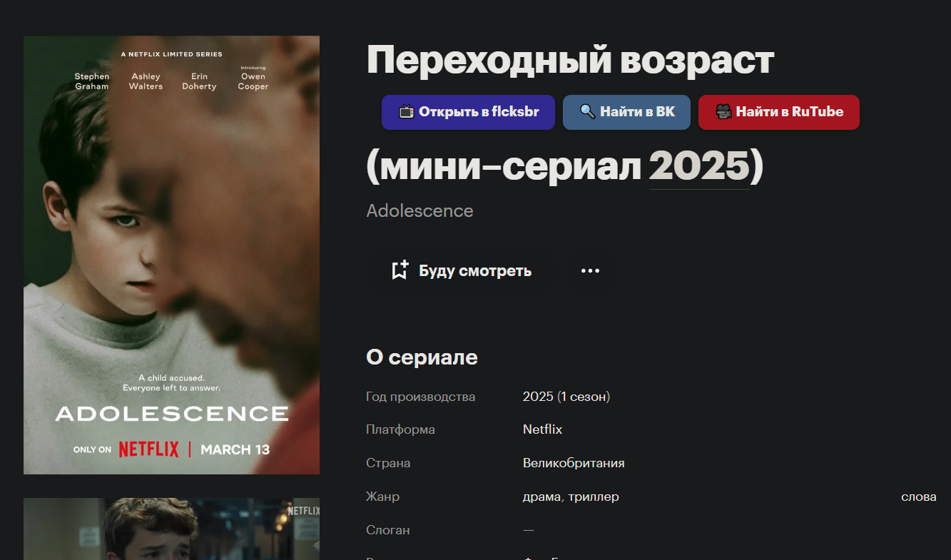Open the still image below the poster
Viewport: 951px width, 560px height.
pos(171,529)
